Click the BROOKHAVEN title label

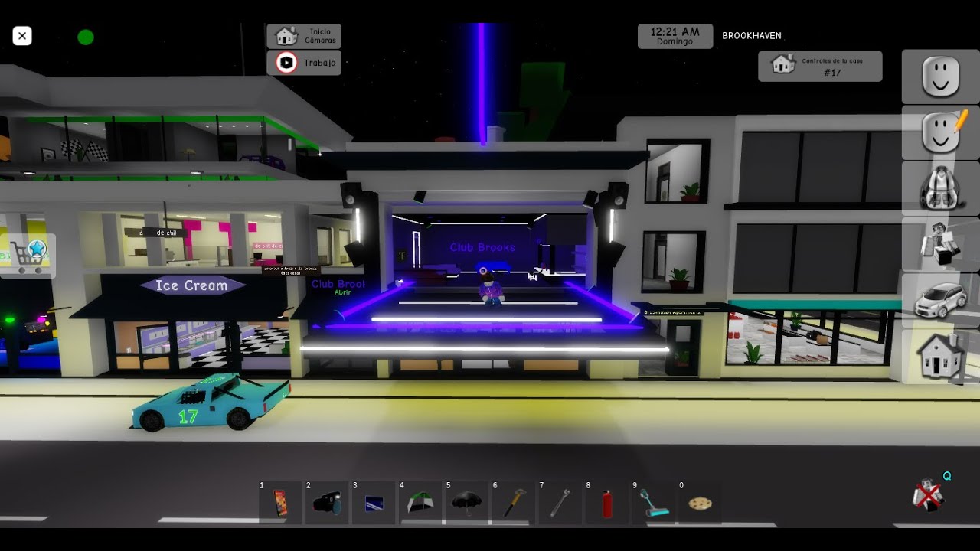tap(752, 36)
